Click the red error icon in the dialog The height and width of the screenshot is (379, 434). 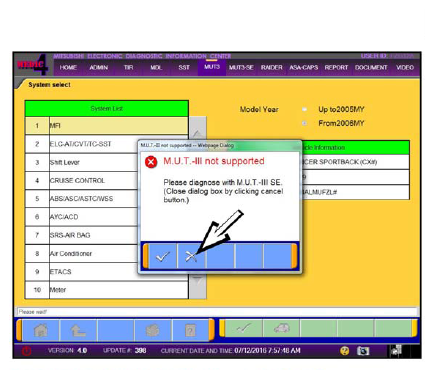pos(151,162)
